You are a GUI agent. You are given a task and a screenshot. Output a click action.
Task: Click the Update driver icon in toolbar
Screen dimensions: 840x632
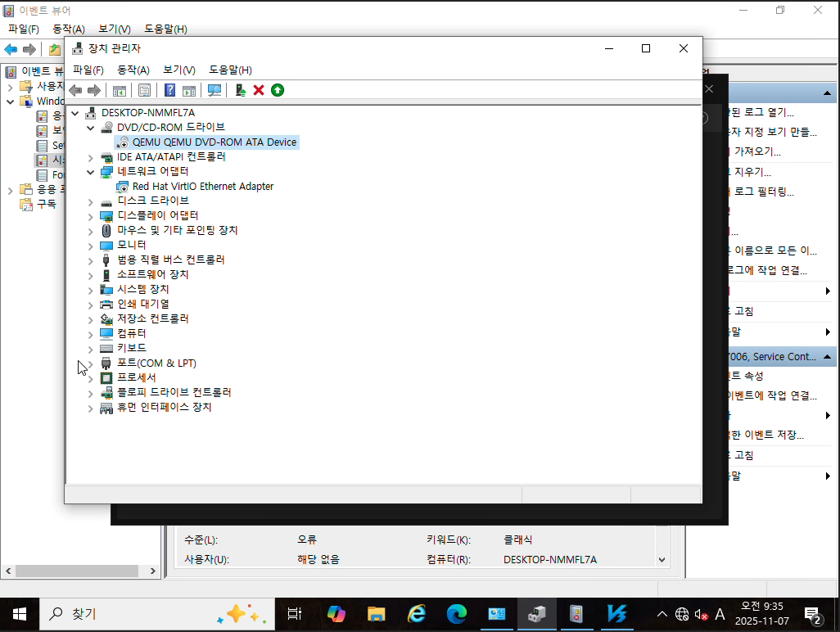[240, 90]
